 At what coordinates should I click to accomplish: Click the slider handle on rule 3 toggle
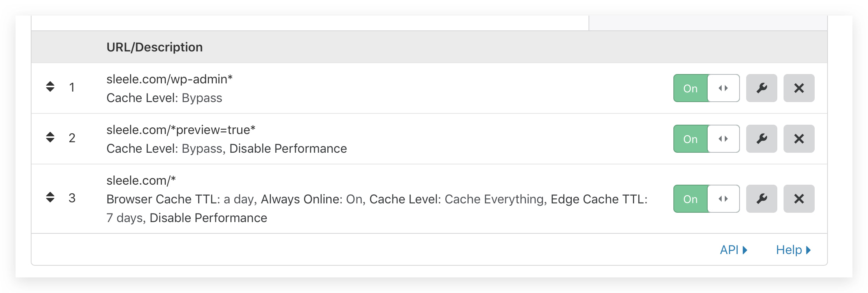tap(723, 199)
